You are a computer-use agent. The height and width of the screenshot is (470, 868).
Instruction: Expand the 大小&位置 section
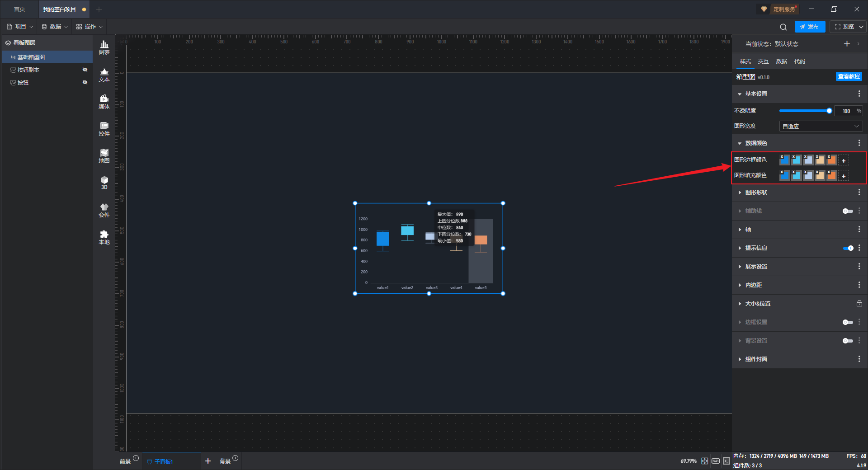pos(740,304)
